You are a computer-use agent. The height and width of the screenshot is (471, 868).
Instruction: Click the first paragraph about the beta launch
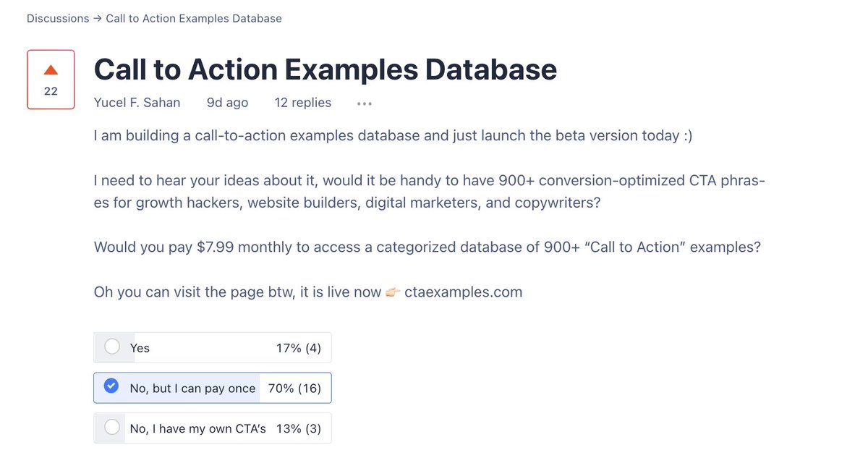coord(393,135)
